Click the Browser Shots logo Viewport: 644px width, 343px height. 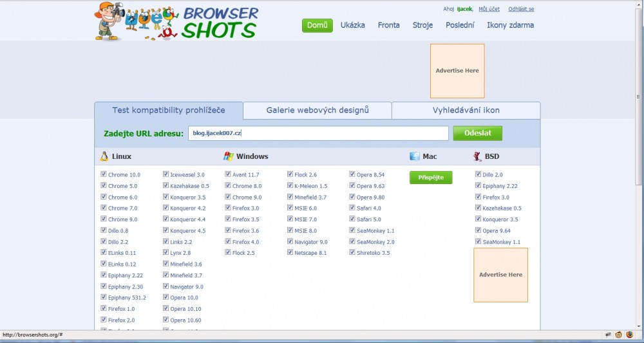pos(220,23)
